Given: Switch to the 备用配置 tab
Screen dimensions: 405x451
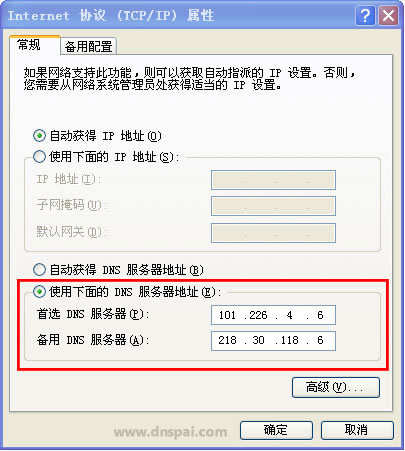Looking at the screenshot, I should [89, 46].
